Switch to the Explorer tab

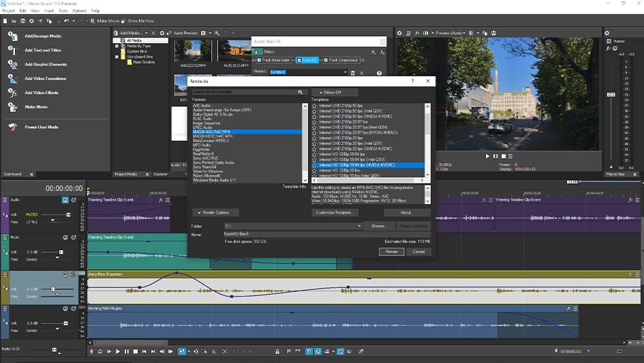coord(161,174)
